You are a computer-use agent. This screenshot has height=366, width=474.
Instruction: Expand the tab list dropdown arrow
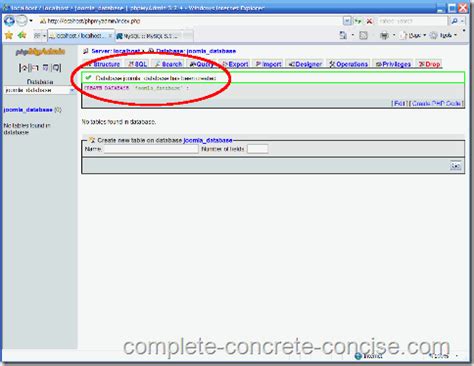[44, 35]
